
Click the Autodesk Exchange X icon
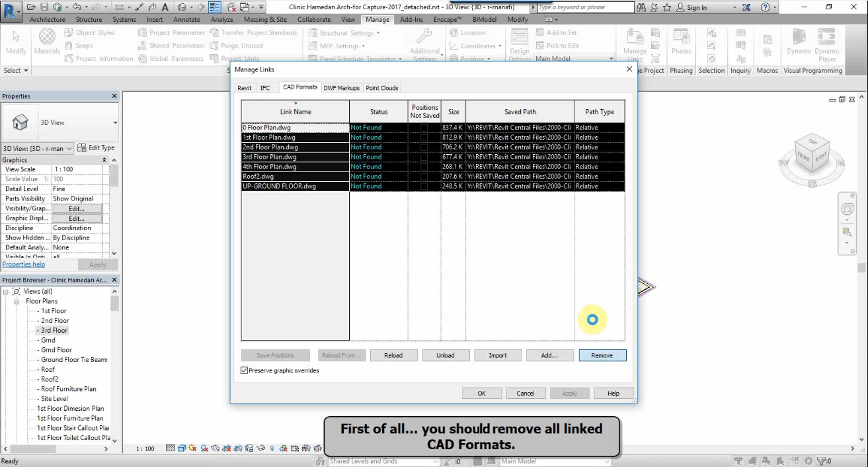(x=746, y=7)
